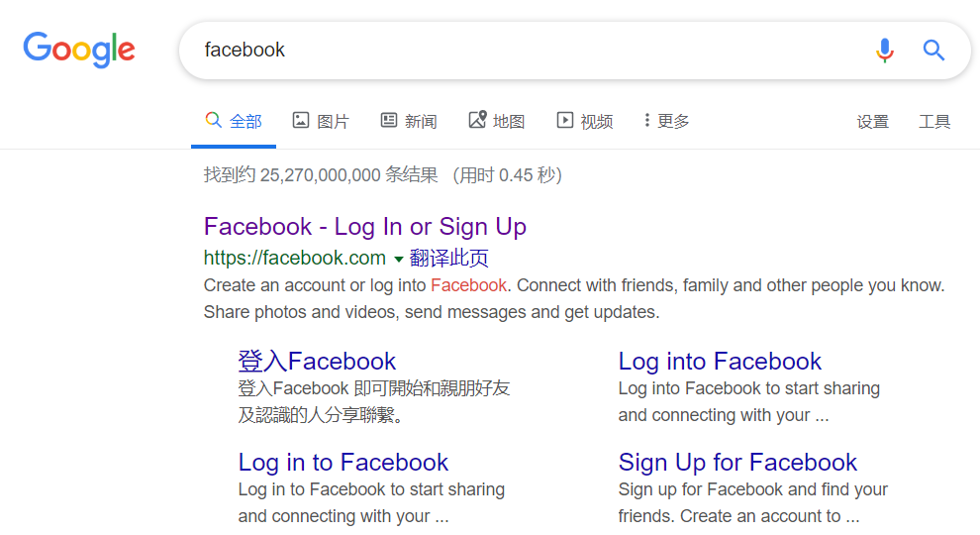980x535 pixels.
Task: Click the images tab icon
Action: (301, 120)
